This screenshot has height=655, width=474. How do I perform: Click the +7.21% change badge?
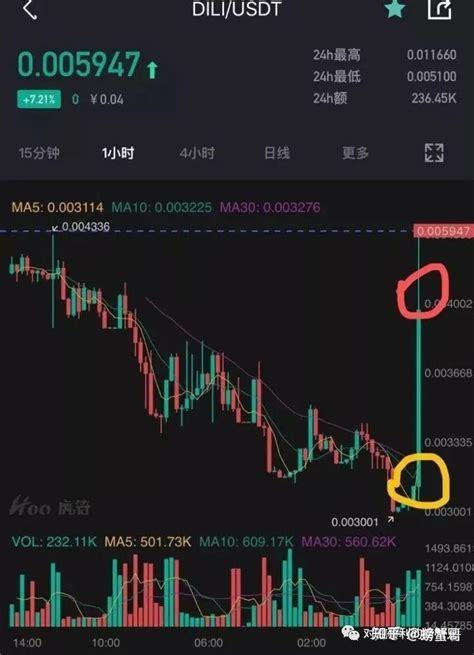pos(39,99)
